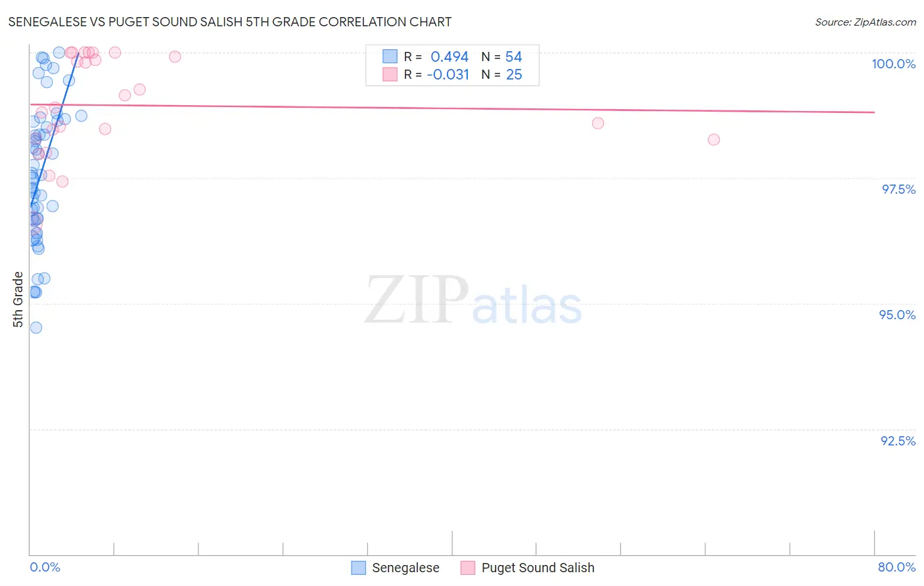Viewport: 924px width, 586px height.
Task: Click the 0.0% x-axis label
Action: 45,567
